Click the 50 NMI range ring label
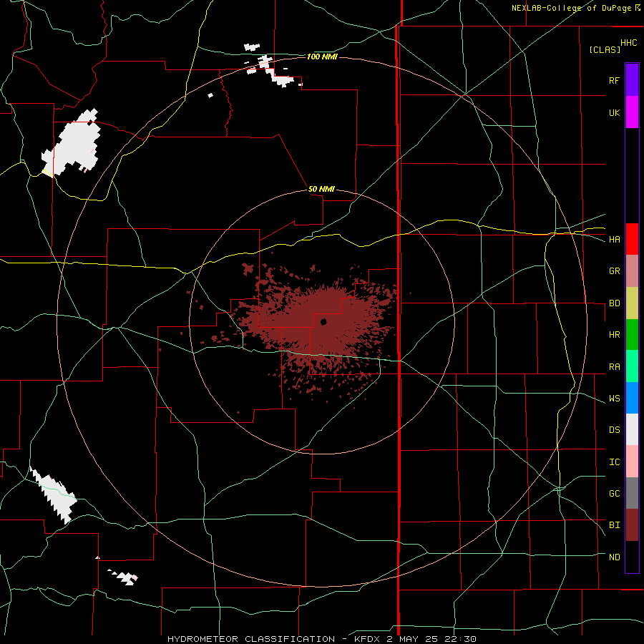 pyautogui.click(x=321, y=189)
